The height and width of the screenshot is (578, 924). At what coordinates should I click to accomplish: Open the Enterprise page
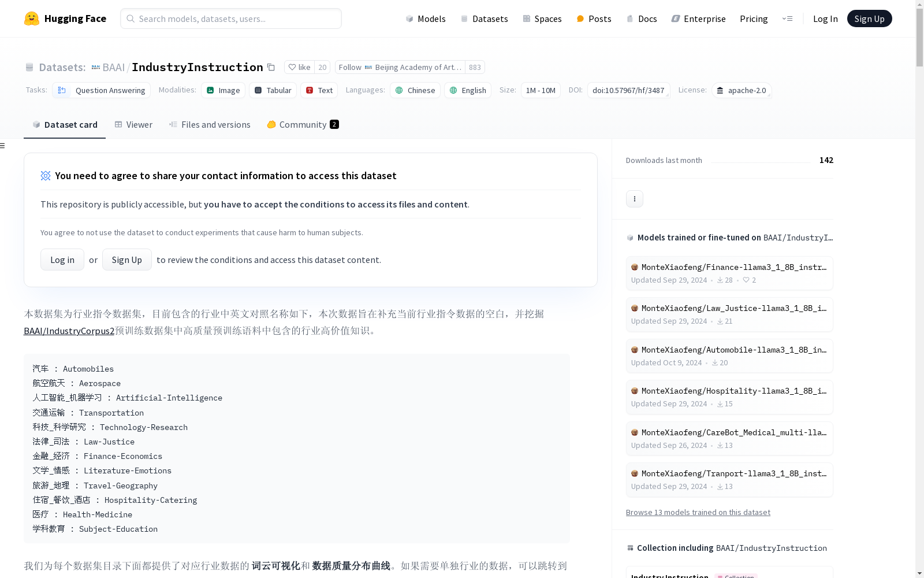tap(698, 18)
